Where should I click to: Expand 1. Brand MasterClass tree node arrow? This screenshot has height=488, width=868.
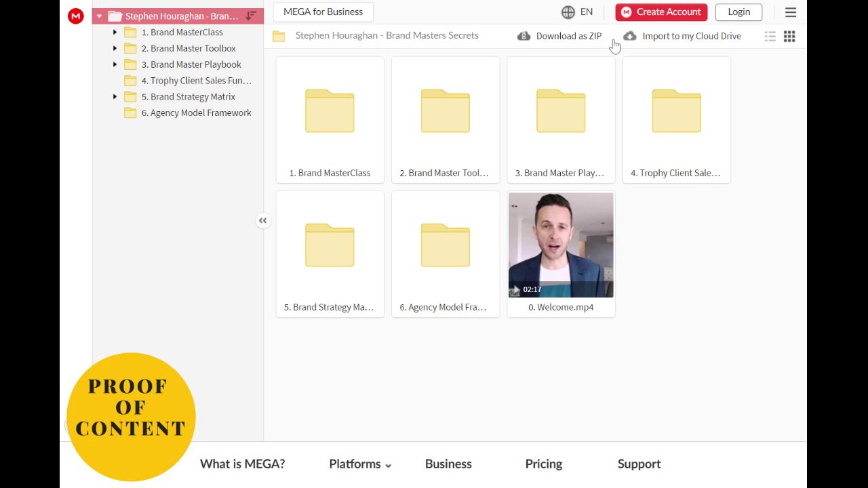115,32
